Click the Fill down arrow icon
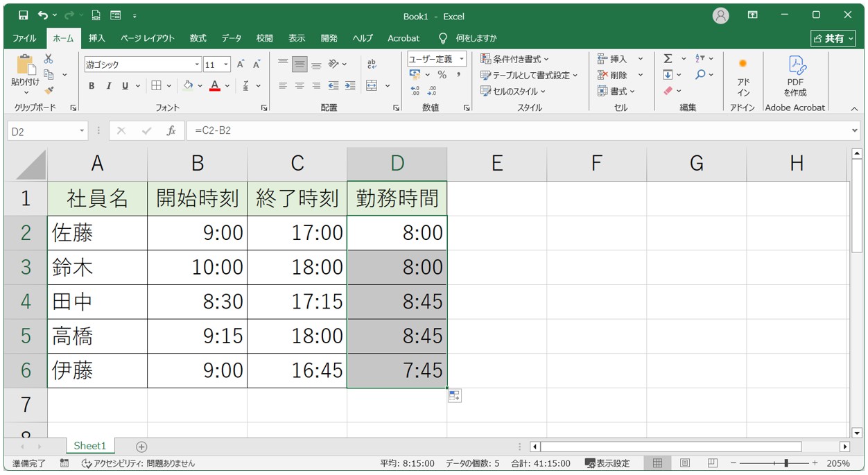868x475 pixels. tap(668, 75)
